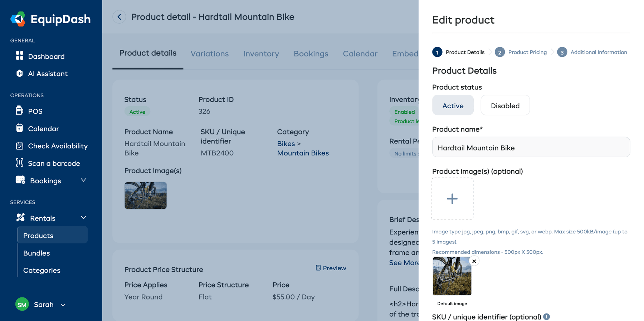644x321 pixels.
Task: Collapse the Rentals sidebar menu chevron
Action: pyautogui.click(x=83, y=218)
